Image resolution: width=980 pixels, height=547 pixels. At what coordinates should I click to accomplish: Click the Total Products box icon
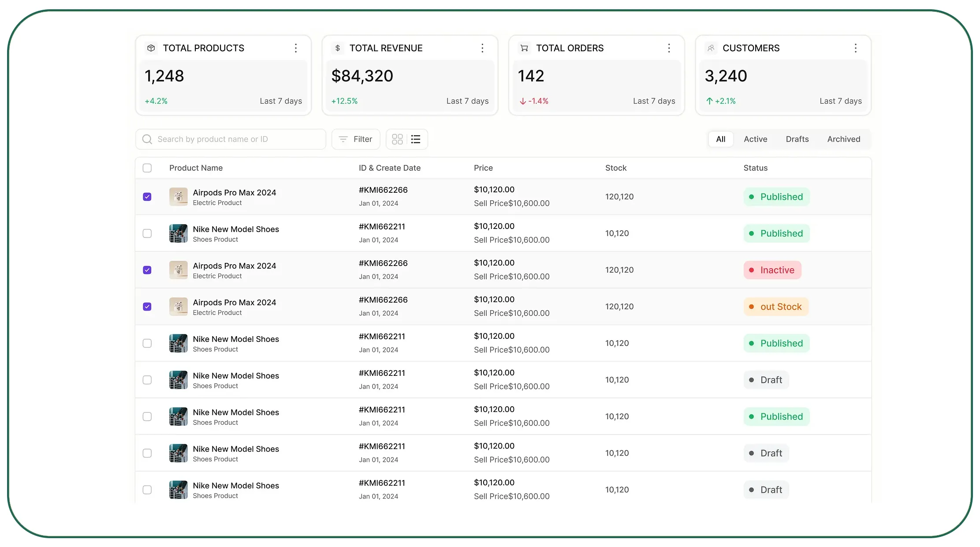151,48
